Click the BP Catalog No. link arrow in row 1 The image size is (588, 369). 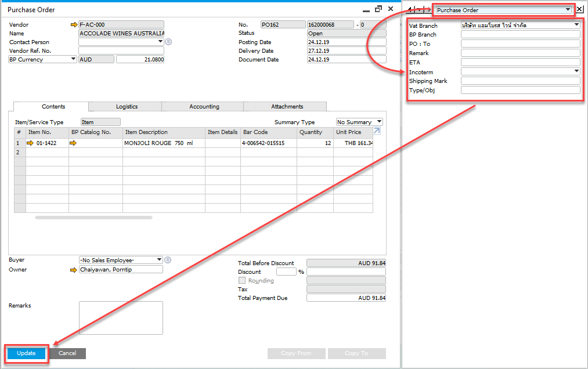73,143
